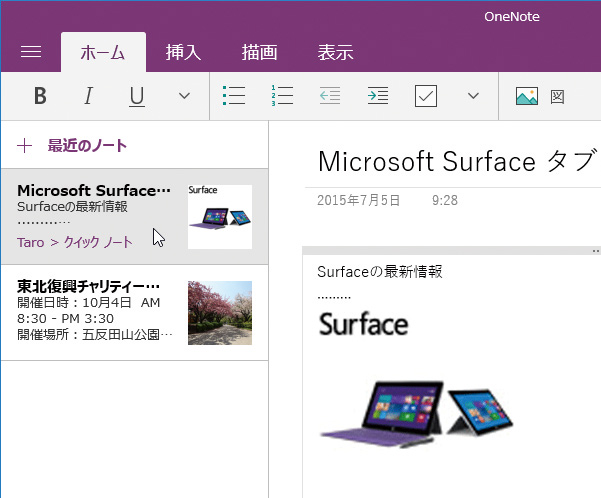The width and height of the screenshot is (601, 498).
Task: Open the Microsoft Surface note entry
Action: 135,217
